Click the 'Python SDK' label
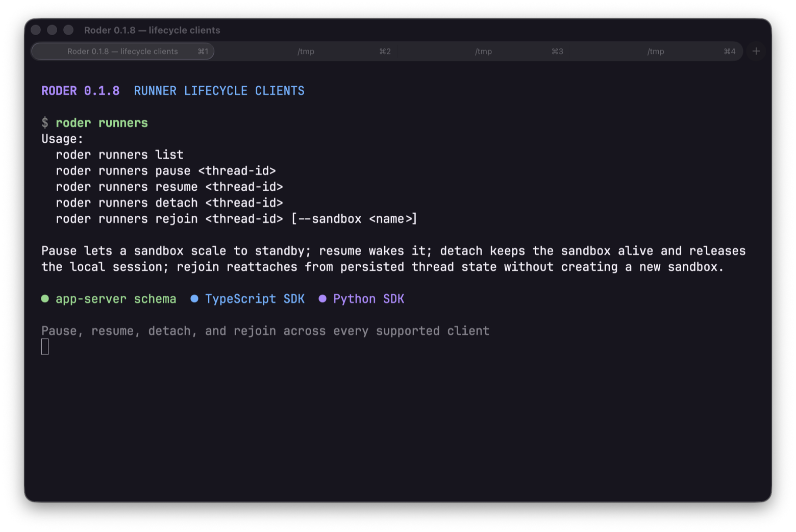This screenshot has height=532, width=796. tap(368, 299)
